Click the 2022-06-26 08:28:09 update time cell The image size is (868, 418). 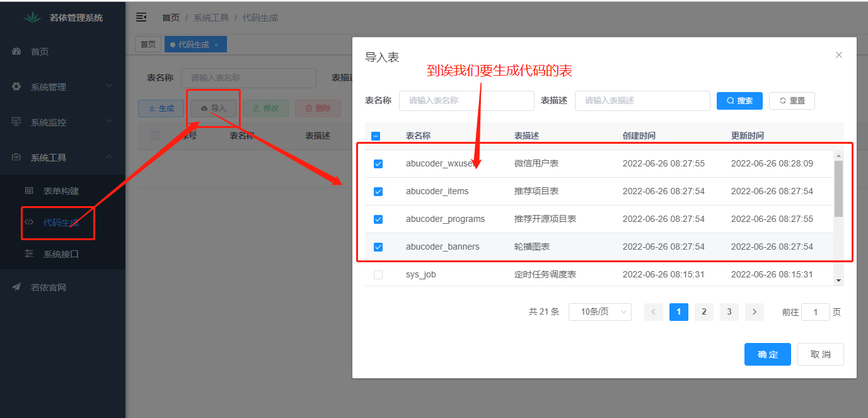[x=772, y=164]
